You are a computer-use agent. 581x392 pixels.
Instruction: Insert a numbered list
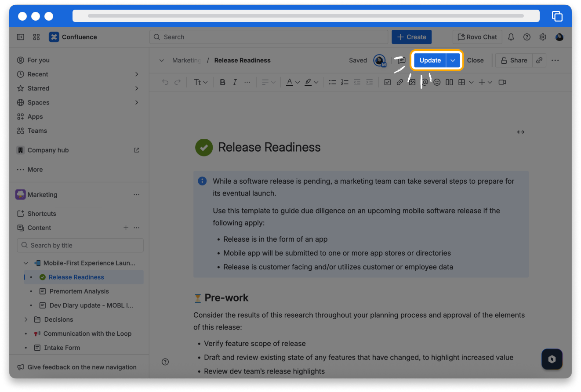tap(345, 82)
